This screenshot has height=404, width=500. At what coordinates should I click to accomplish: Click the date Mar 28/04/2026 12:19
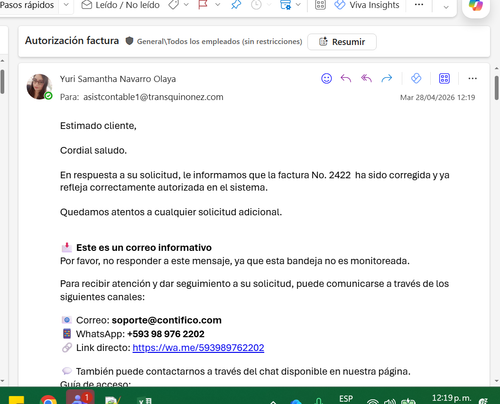tap(437, 97)
